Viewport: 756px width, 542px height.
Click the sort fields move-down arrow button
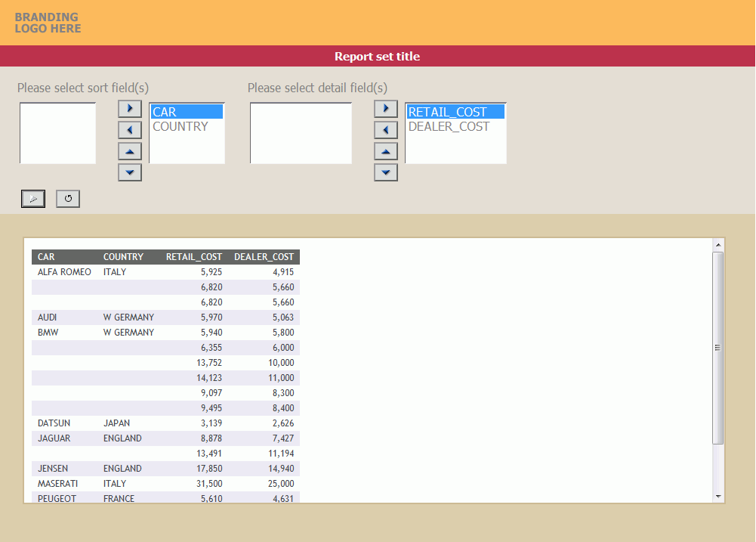pyautogui.click(x=130, y=172)
